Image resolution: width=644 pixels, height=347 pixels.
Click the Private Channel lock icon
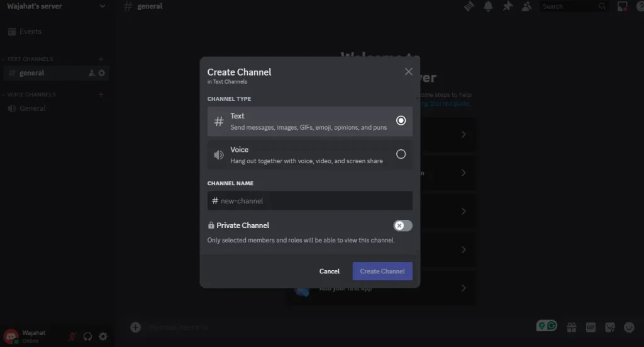211,225
